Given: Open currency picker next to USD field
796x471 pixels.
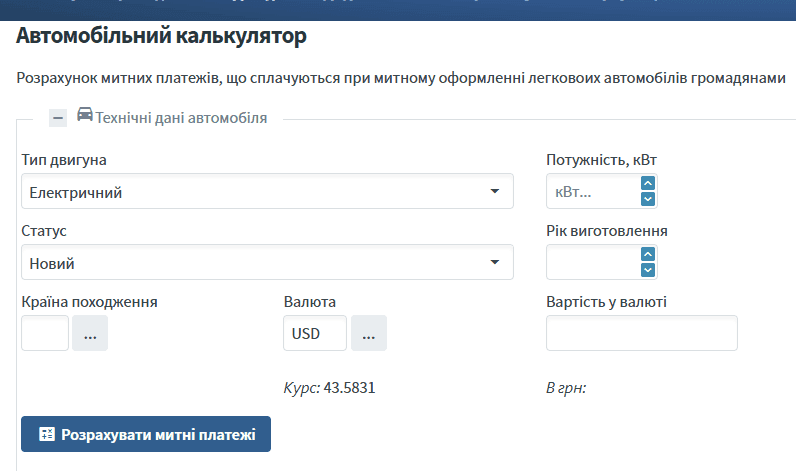Looking at the screenshot, I should tap(368, 334).
